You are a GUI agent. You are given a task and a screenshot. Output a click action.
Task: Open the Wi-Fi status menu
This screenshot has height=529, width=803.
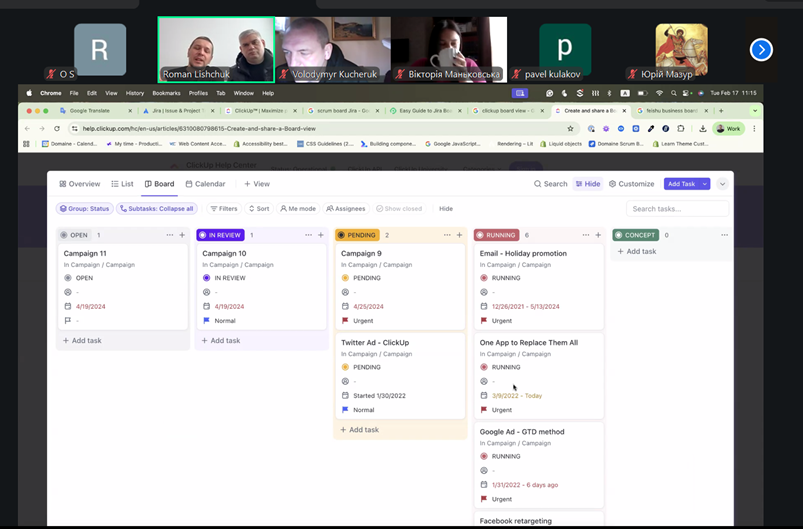click(659, 93)
